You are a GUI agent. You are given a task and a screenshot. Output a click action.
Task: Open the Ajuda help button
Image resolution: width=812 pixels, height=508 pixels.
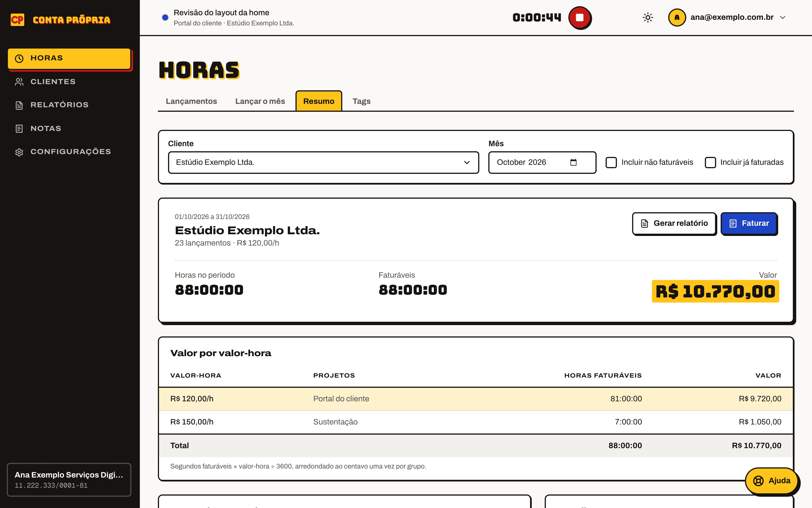click(771, 480)
